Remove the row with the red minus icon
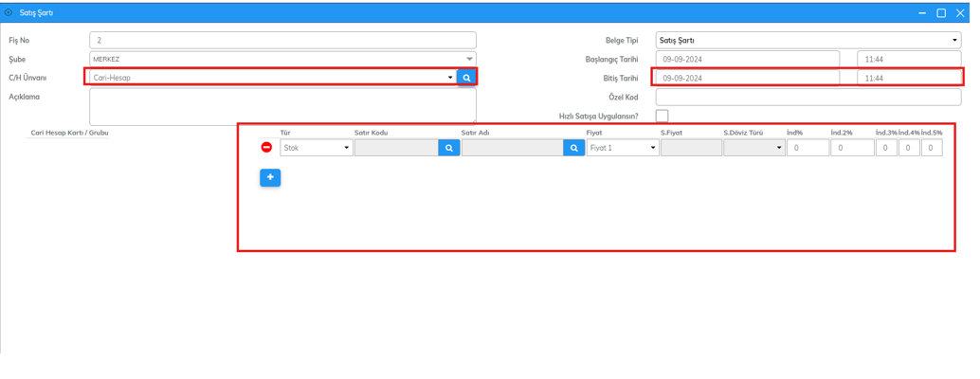980x379 pixels. [266, 148]
